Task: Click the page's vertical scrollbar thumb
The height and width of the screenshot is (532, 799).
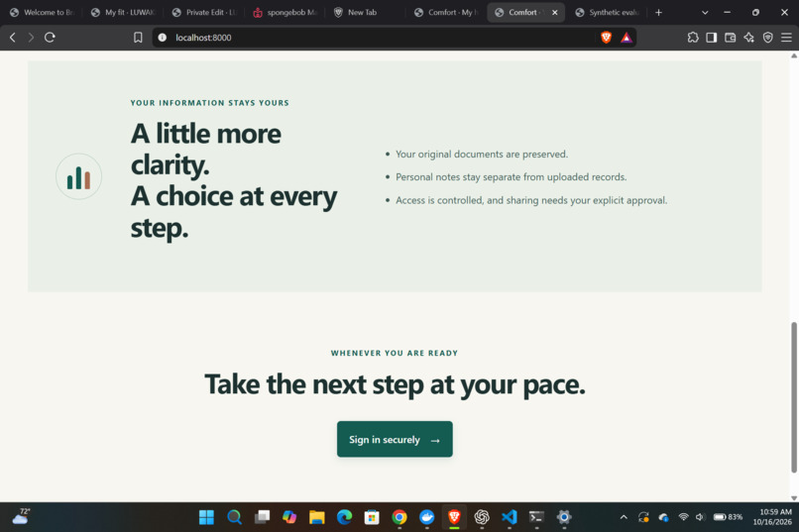Action: pyautogui.click(x=793, y=397)
